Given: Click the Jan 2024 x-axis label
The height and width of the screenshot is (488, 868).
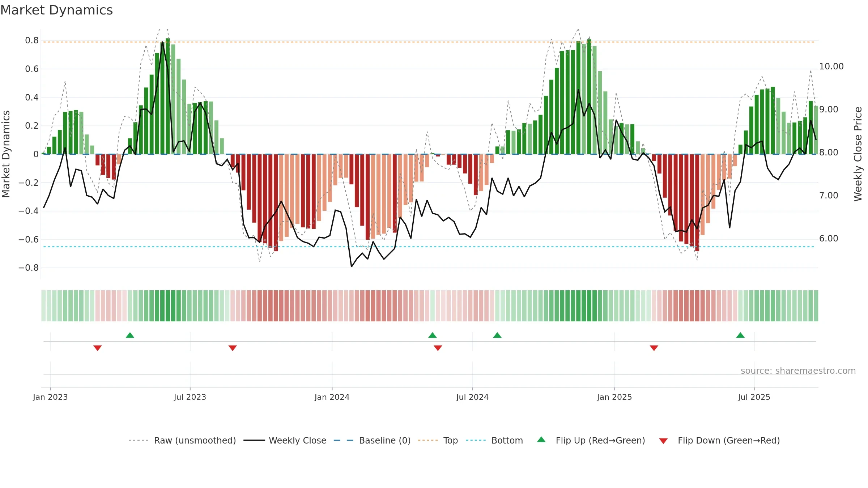Looking at the screenshot, I should point(332,397).
